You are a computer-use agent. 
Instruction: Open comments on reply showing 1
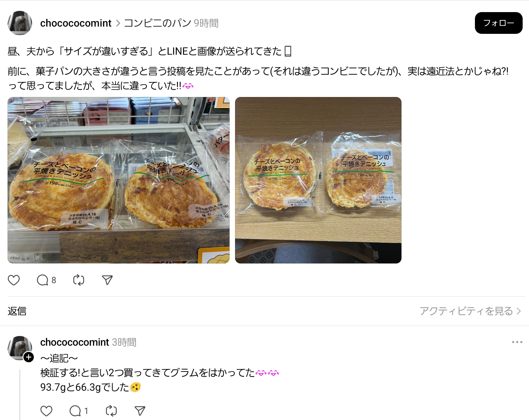click(79, 411)
